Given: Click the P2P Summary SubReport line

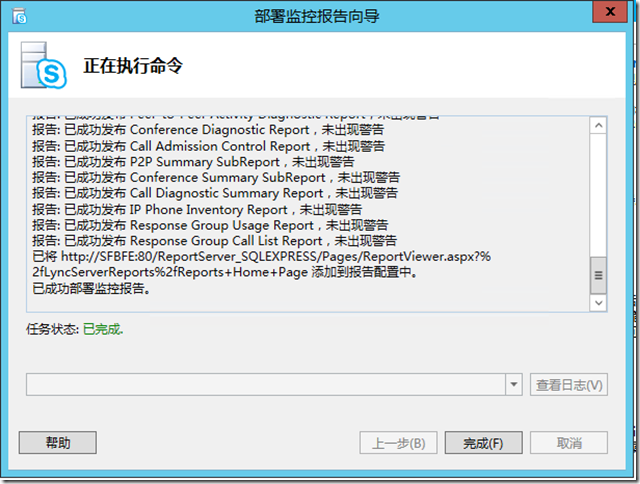Looking at the screenshot, I should [193, 162].
